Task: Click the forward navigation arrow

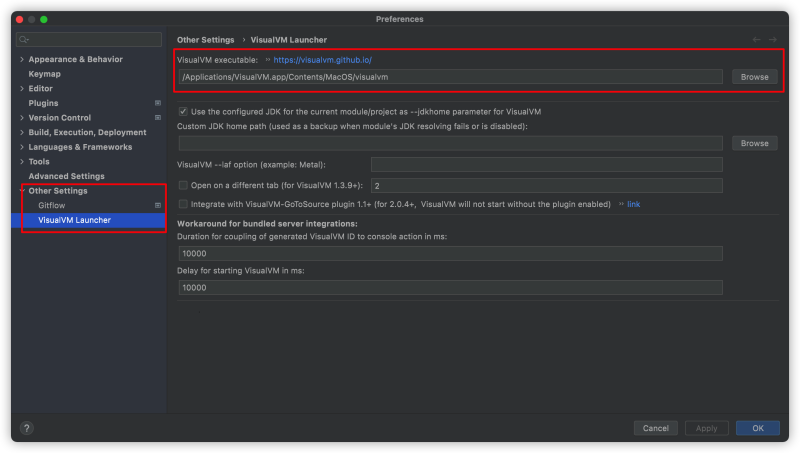Action: click(x=772, y=40)
